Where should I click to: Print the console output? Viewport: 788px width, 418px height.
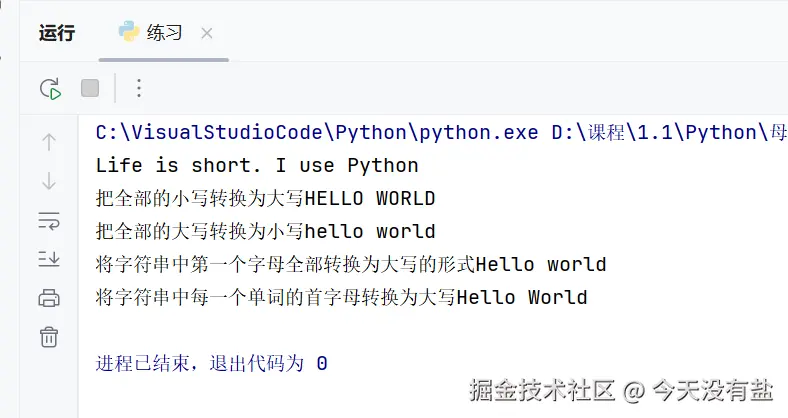48,298
